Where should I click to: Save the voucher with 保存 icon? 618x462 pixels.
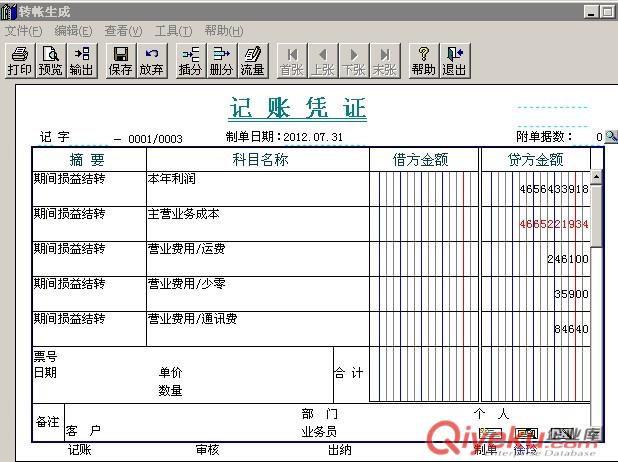(x=121, y=61)
